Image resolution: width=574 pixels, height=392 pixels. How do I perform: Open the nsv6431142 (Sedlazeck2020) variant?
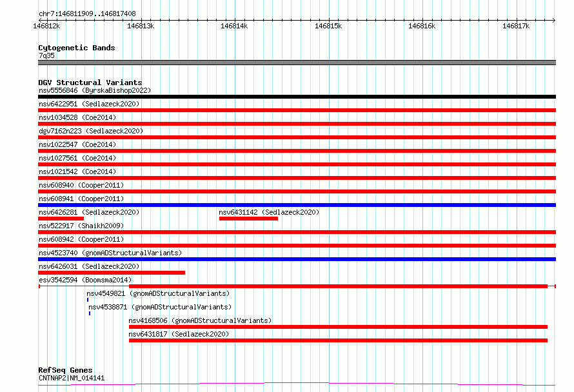coord(269,212)
